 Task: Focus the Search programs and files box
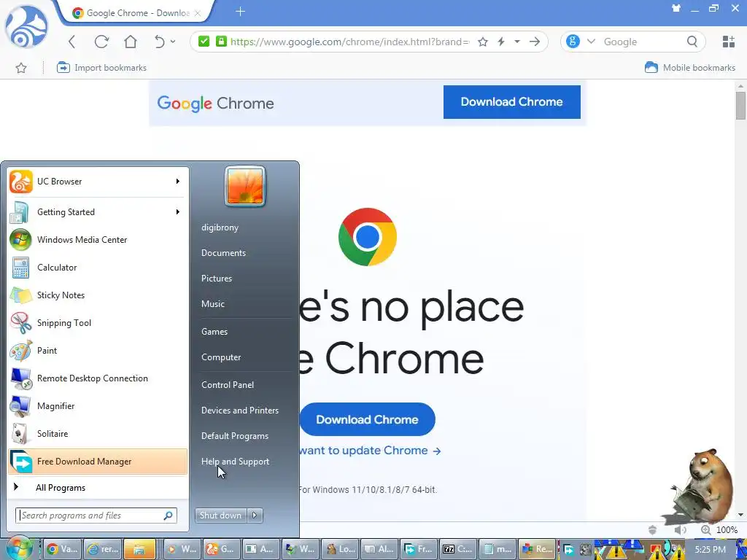pos(96,516)
